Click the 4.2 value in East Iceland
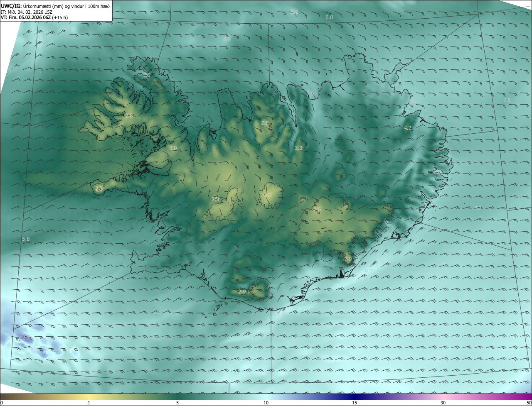The height and width of the screenshot is (406, 532). (x=408, y=128)
